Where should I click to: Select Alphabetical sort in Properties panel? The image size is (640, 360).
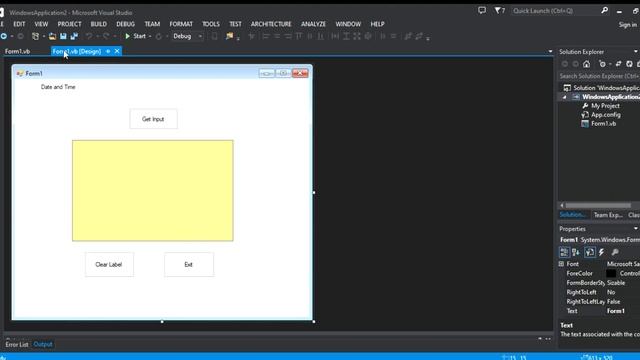(576, 252)
